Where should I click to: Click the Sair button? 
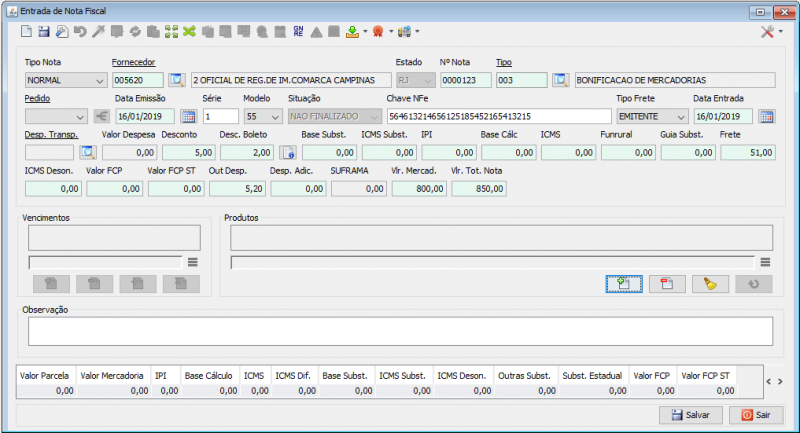[756, 415]
